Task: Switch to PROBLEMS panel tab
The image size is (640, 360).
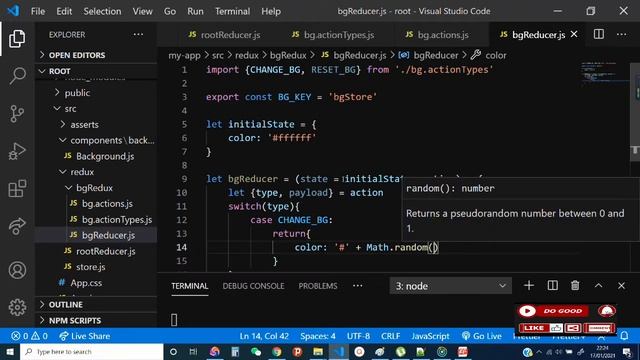Action: tap(318, 286)
